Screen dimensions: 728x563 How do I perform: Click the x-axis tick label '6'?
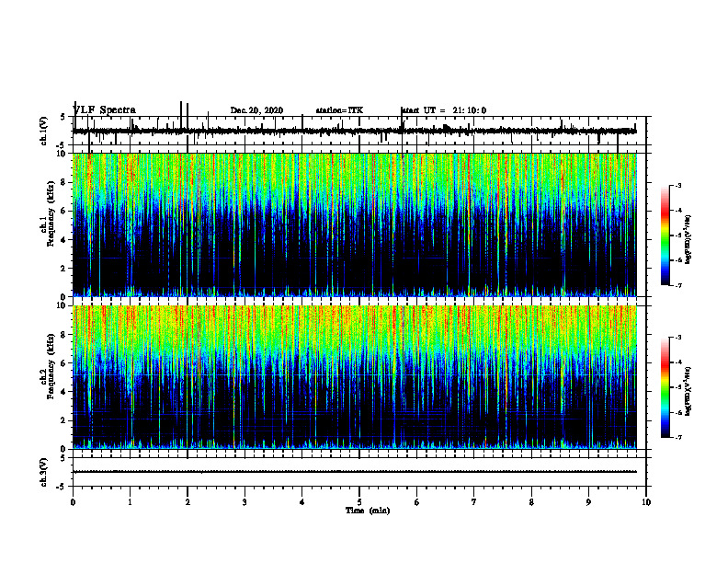tap(417, 502)
